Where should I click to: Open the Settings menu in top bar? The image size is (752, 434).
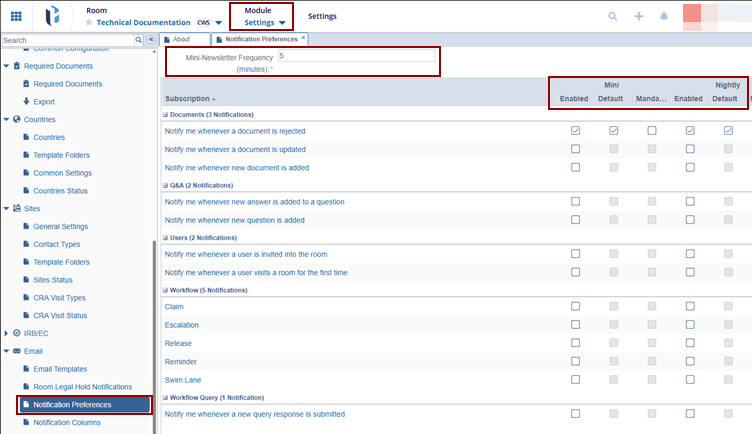click(x=322, y=16)
